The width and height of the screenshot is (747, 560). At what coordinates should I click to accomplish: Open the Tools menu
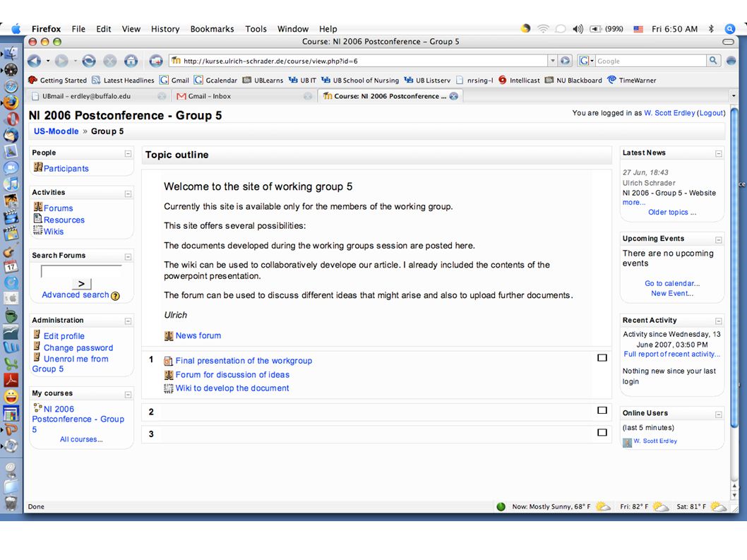pos(256,28)
